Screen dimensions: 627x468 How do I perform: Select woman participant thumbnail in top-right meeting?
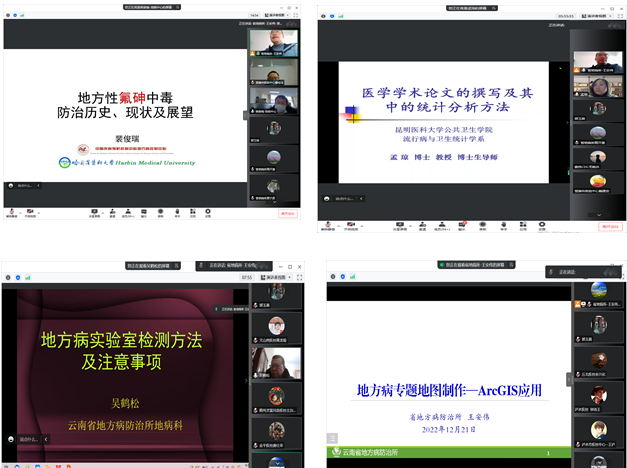(598, 86)
